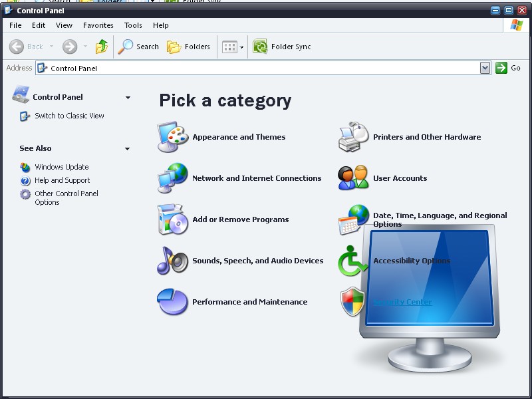This screenshot has width=532, height=399.
Task: Open the View menu
Action: click(x=64, y=25)
